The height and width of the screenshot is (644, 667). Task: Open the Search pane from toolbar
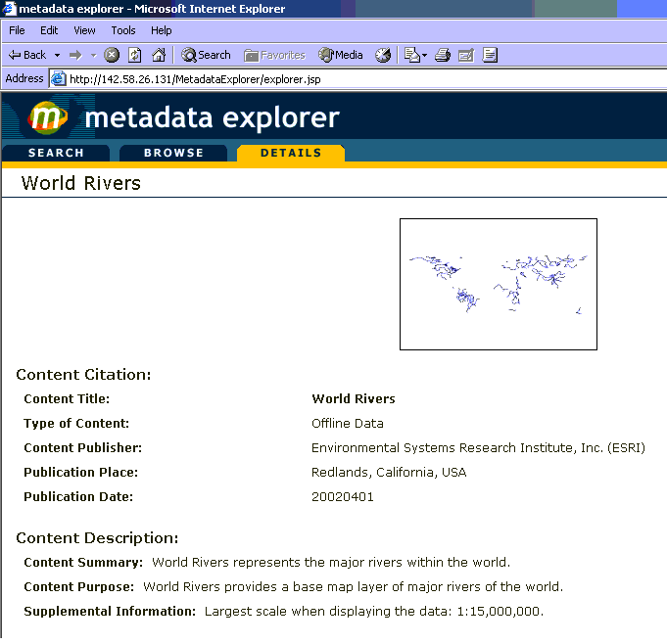click(x=206, y=56)
